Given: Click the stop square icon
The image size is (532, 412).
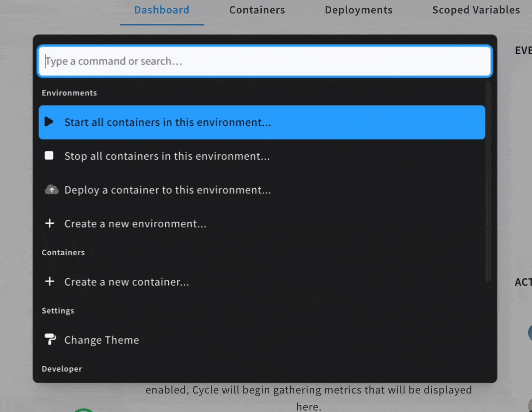Looking at the screenshot, I should (x=49, y=156).
